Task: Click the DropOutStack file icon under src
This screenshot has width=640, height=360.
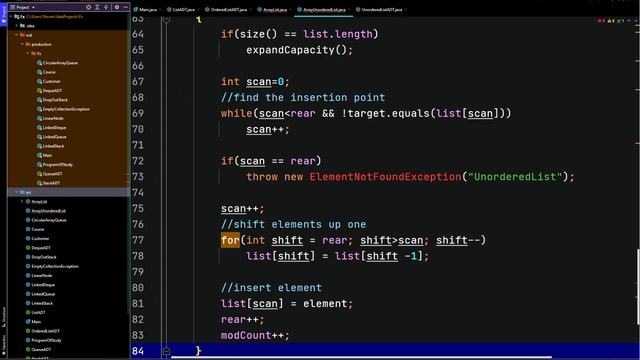Action: pyautogui.click(x=28, y=257)
